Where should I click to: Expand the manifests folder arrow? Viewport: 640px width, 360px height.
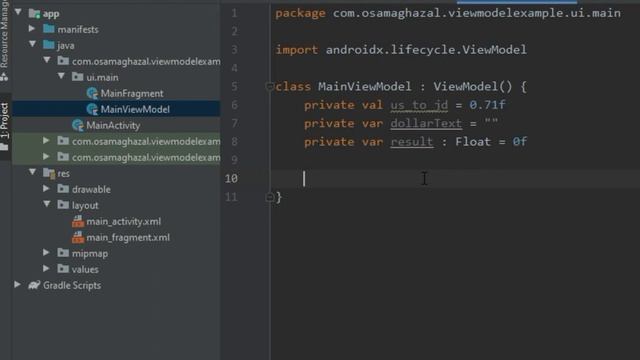(32, 29)
